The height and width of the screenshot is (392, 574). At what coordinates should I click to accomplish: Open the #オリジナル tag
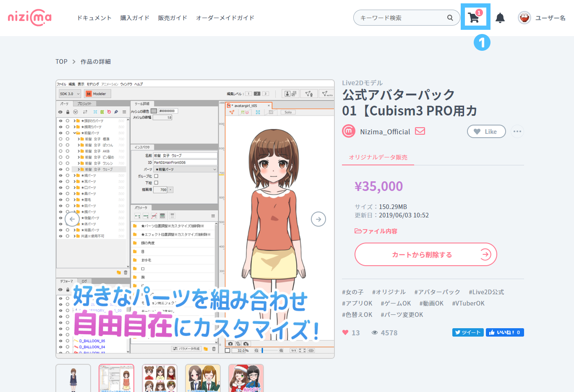[389, 292]
